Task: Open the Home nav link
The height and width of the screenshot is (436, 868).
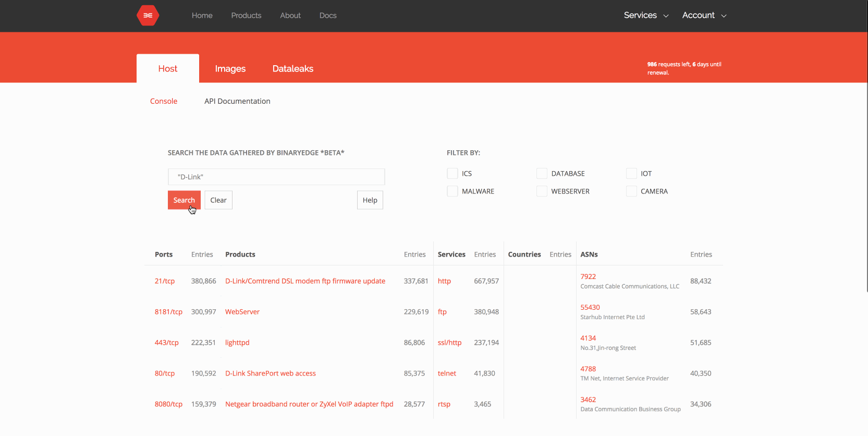Action: 202,16
